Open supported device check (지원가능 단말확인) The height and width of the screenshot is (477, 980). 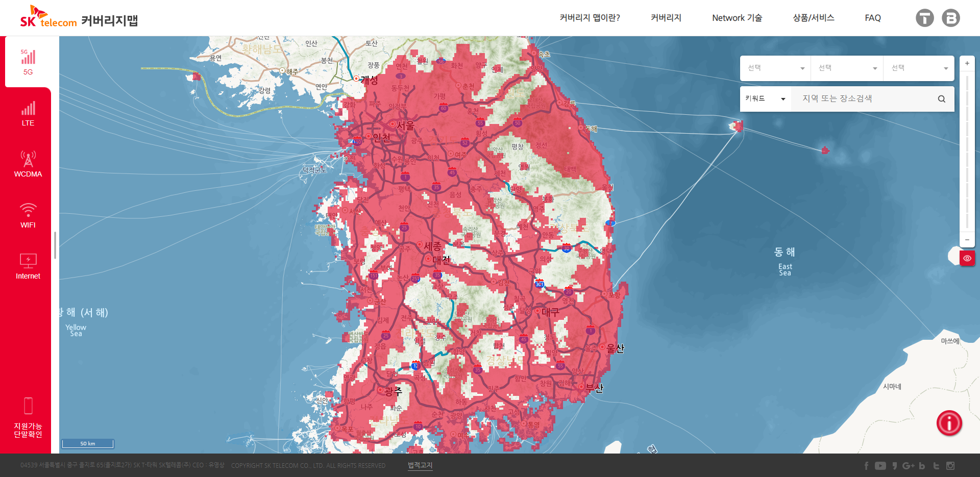click(28, 418)
